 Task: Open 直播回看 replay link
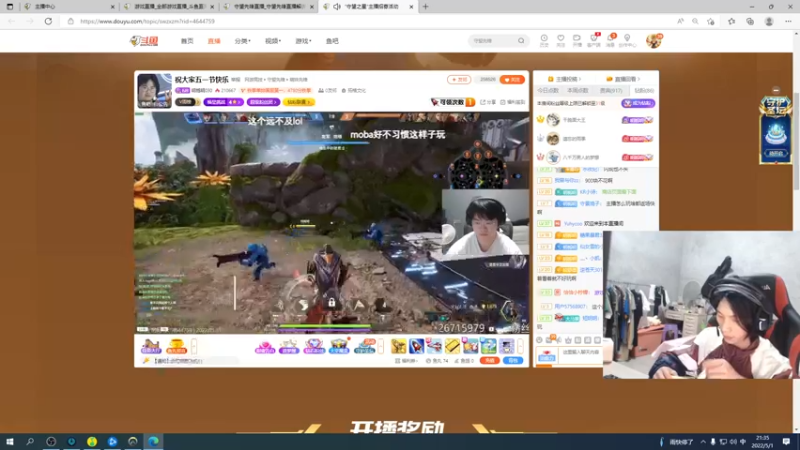[623, 79]
